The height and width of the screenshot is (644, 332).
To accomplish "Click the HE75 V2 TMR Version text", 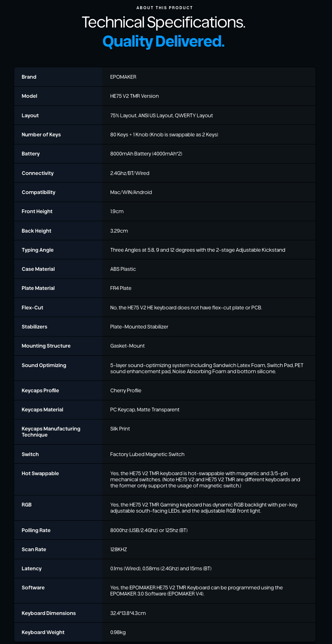I will click(x=134, y=96).
